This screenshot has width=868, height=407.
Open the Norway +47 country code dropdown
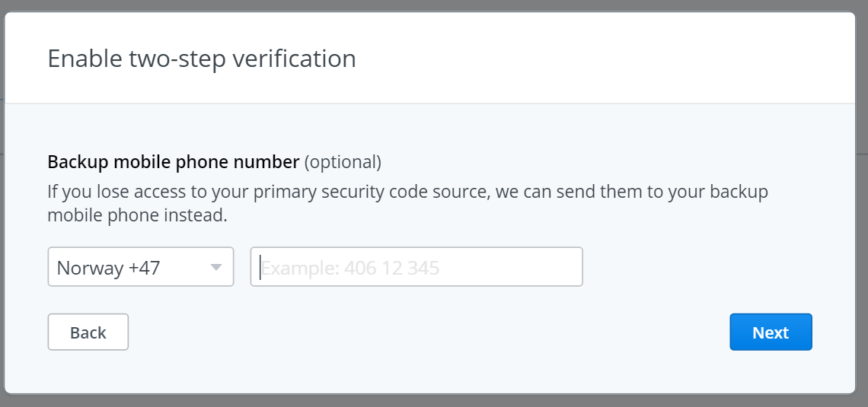(141, 267)
